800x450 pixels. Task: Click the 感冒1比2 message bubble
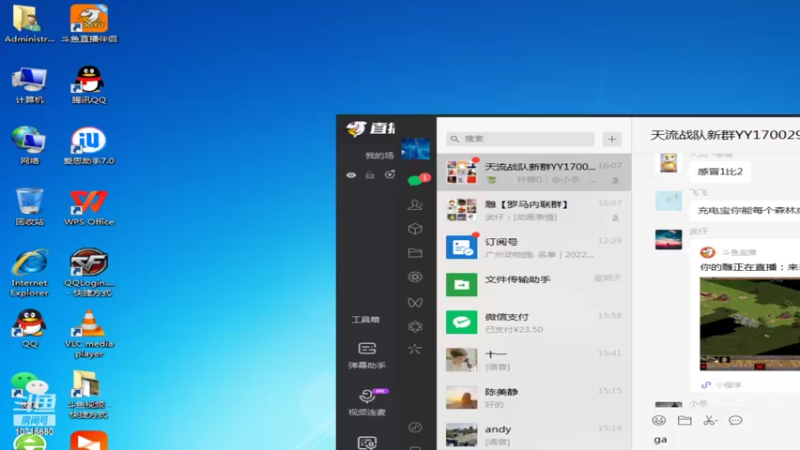(x=720, y=171)
